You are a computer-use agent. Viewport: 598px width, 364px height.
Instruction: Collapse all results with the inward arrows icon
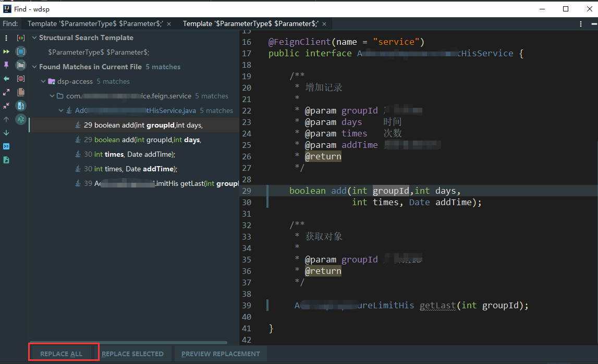pyautogui.click(x=6, y=105)
